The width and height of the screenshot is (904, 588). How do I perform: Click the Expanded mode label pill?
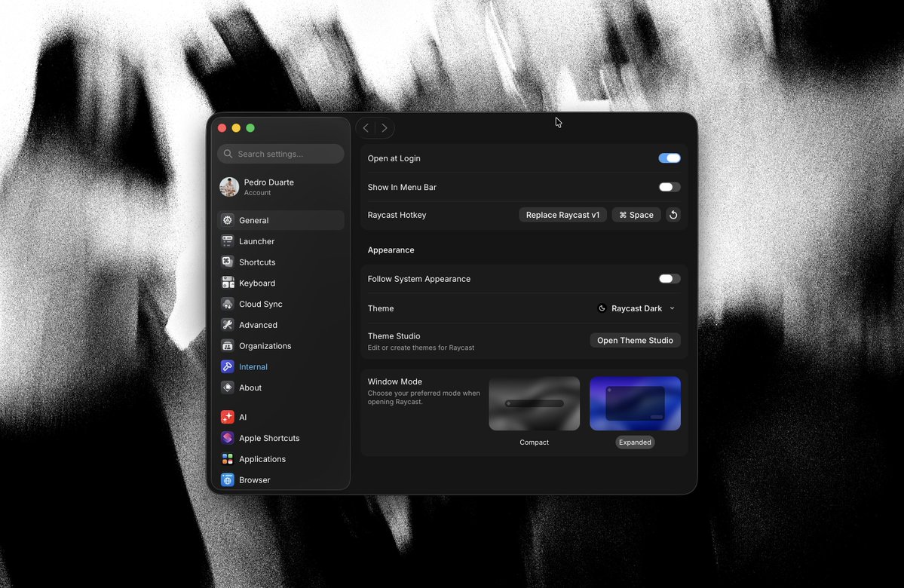[x=635, y=443]
